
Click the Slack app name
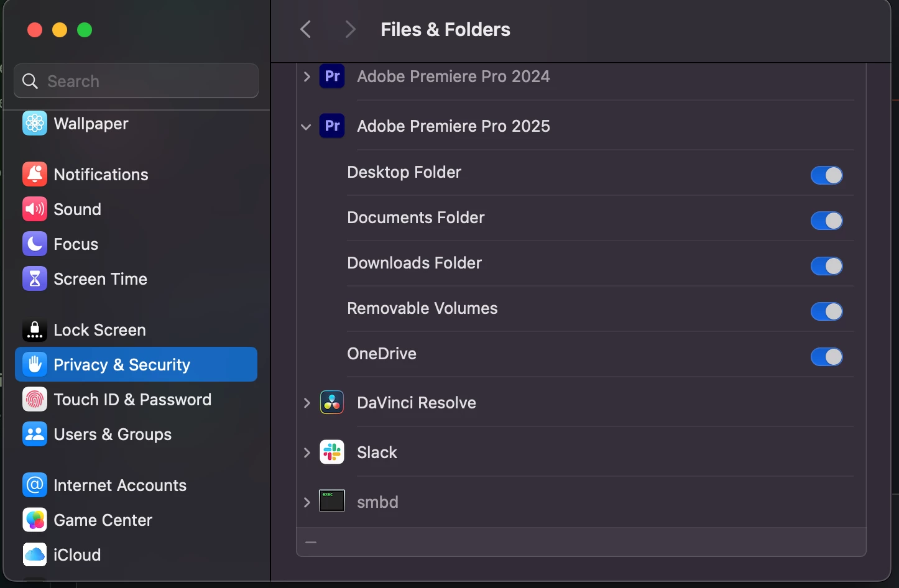377,452
